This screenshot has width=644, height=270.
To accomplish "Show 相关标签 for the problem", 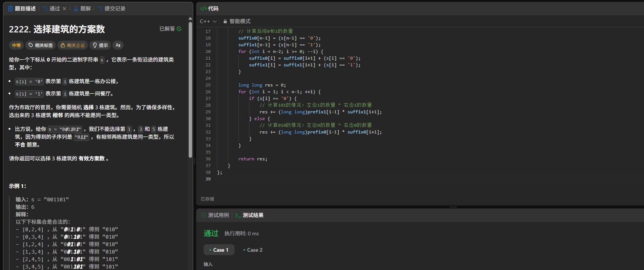I will (x=41, y=45).
